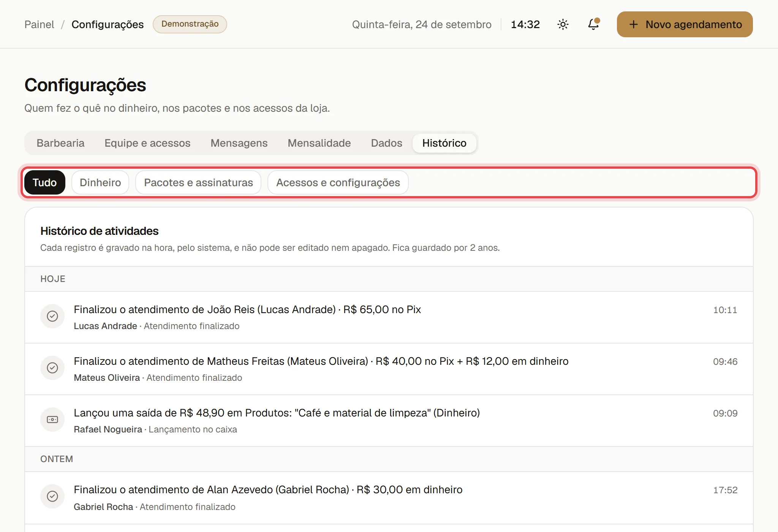The height and width of the screenshot is (532, 778).
Task: Click Gabriel Rocha author subtitle
Action: [103, 507]
